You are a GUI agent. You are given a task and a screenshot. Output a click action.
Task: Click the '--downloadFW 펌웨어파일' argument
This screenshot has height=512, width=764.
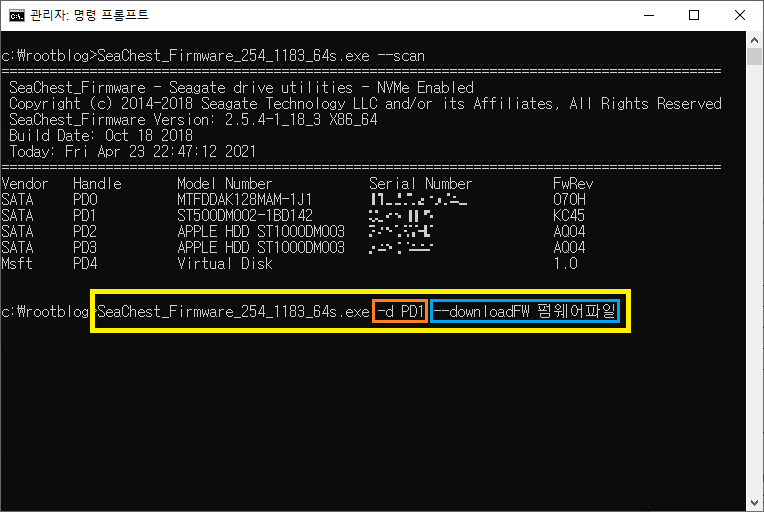point(525,311)
